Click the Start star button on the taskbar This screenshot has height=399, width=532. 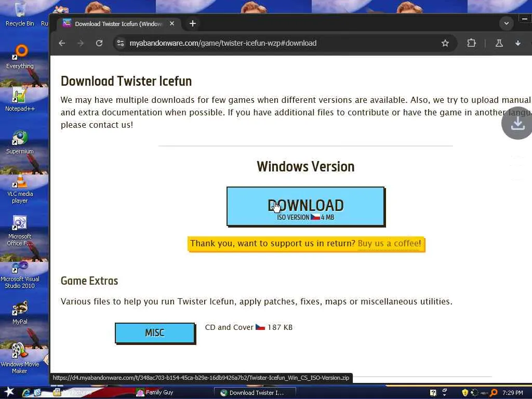tap(9, 392)
